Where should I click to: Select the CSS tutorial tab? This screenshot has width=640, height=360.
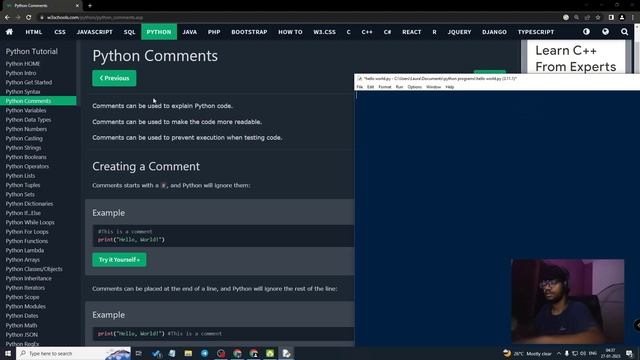[x=60, y=32]
